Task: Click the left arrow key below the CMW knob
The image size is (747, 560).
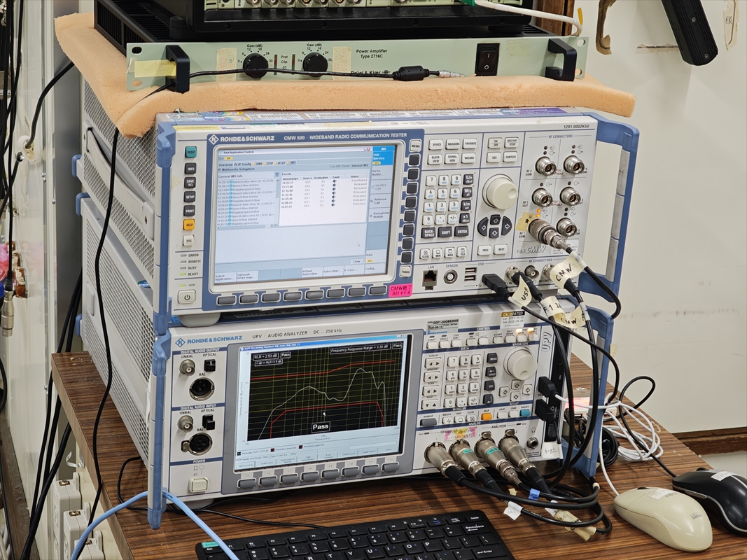Action: (483, 227)
